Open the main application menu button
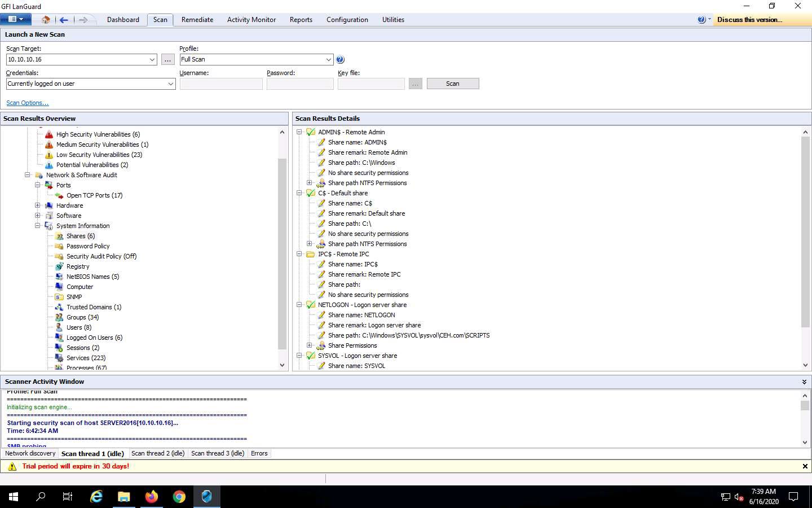812x508 pixels. click(x=16, y=19)
